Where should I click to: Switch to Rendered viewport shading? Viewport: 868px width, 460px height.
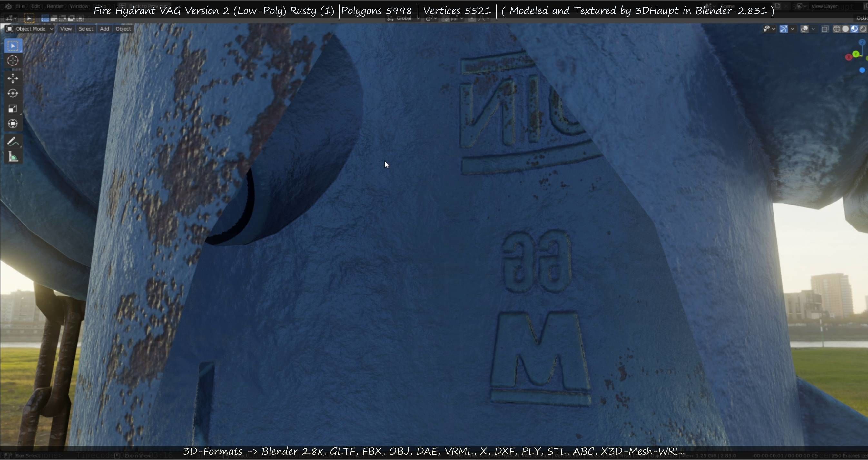click(863, 29)
